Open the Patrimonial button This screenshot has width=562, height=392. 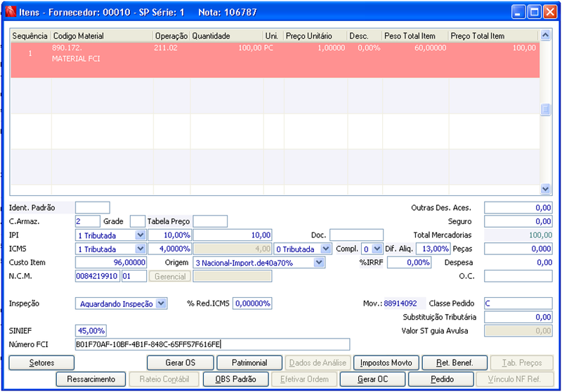pyautogui.click(x=249, y=362)
